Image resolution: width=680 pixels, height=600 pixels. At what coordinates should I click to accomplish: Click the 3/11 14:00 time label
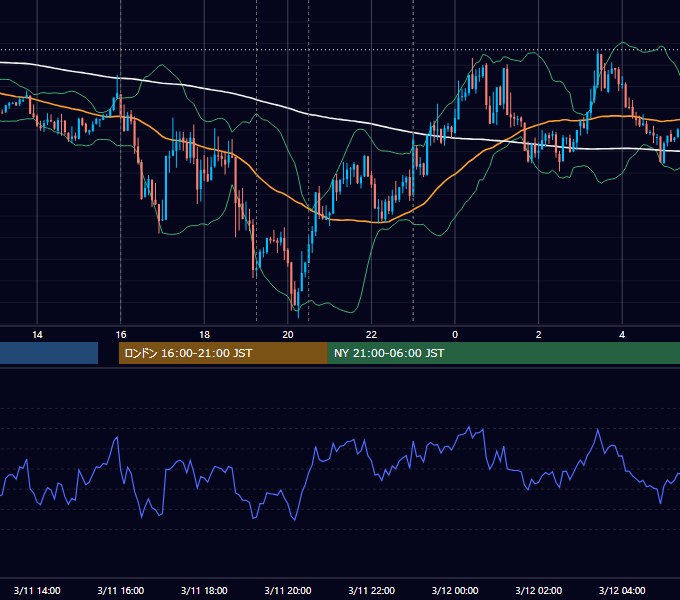click(37, 590)
